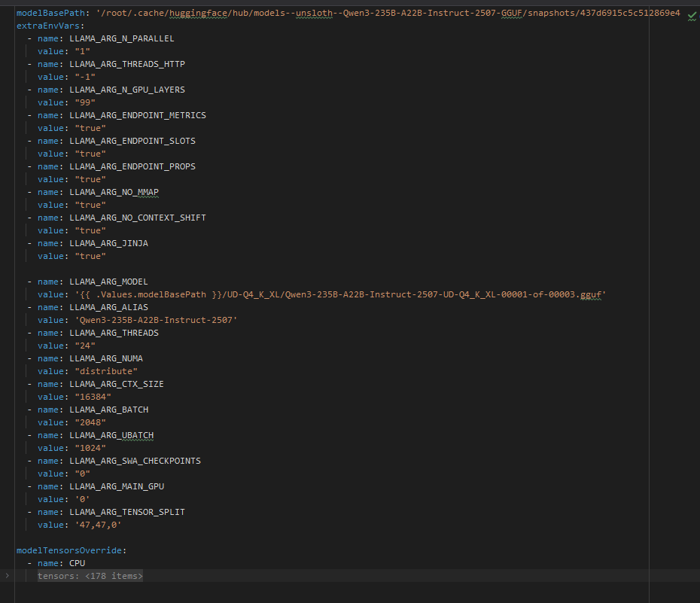Click the modelBasePath key

click(50, 13)
